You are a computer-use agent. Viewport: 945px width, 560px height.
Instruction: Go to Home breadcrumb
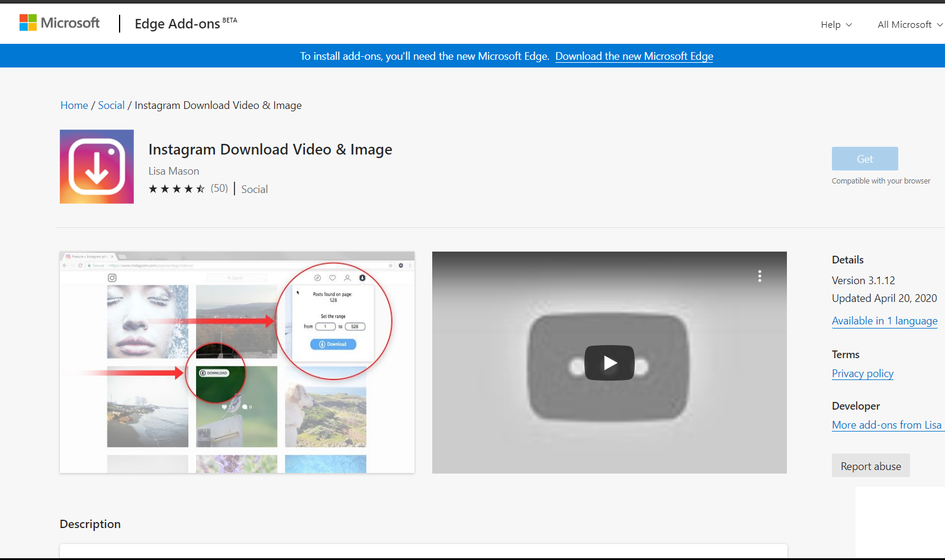(x=74, y=105)
